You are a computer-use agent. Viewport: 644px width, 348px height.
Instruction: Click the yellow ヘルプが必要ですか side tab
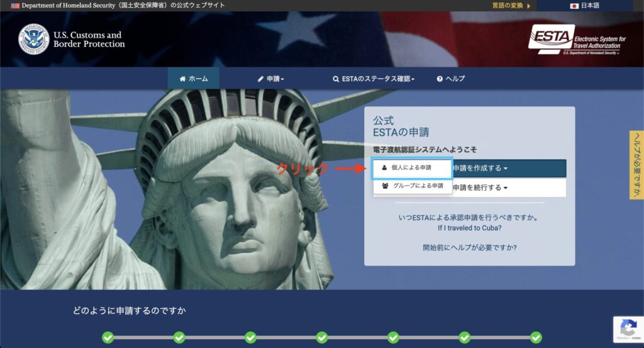pos(636,165)
